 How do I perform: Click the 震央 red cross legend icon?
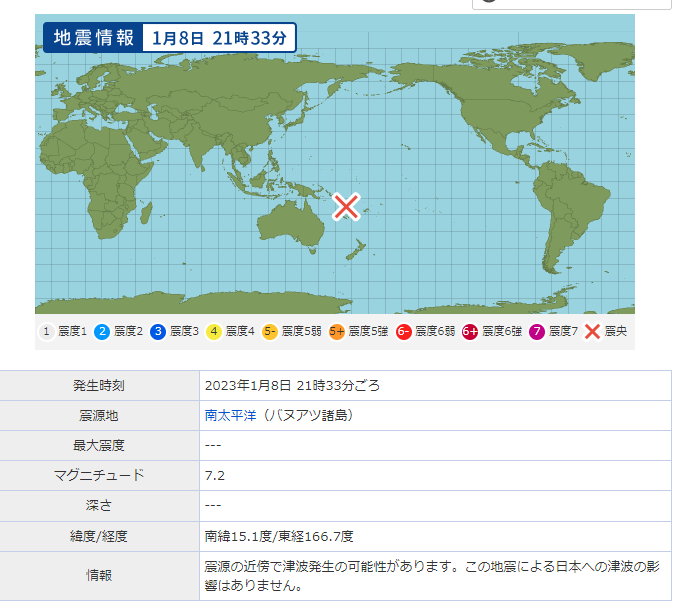pyautogui.click(x=592, y=332)
